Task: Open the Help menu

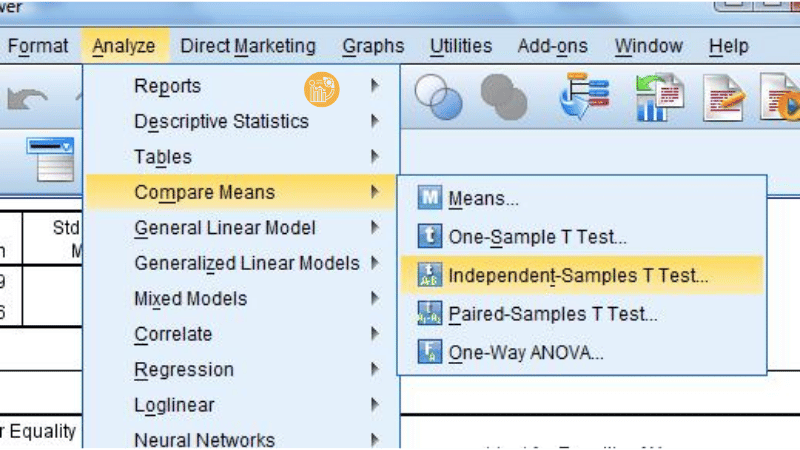Action: click(x=729, y=46)
